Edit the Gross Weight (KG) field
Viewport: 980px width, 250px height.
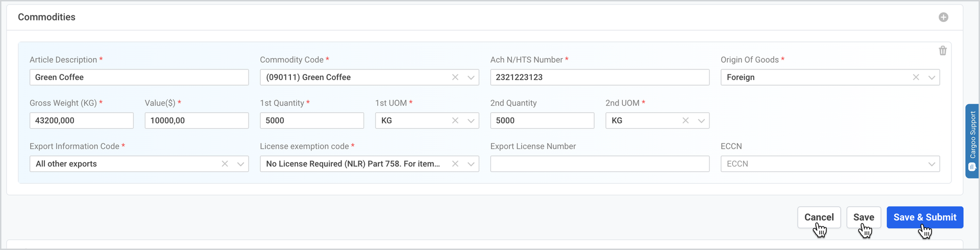tap(82, 120)
